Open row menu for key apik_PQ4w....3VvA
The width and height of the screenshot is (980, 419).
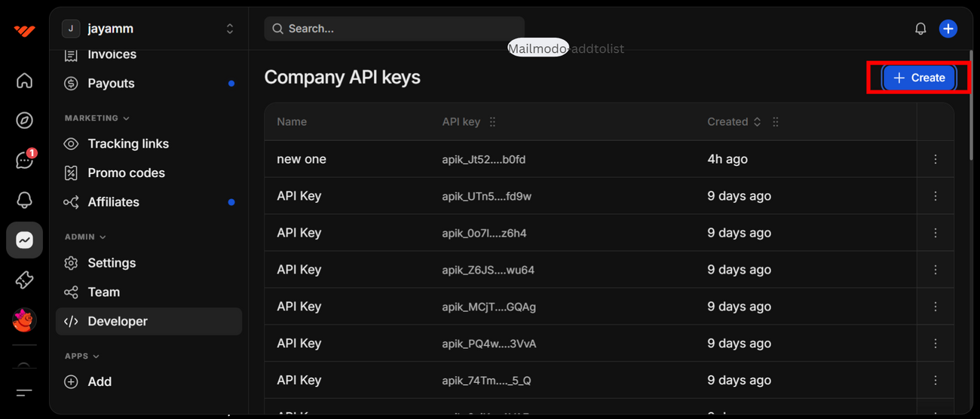(x=936, y=344)
